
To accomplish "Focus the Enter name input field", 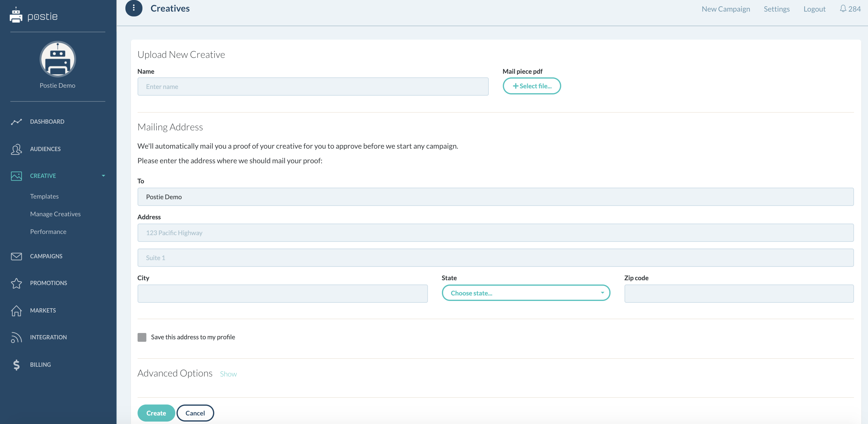I will pyautogui.click(x=313, y=87).
